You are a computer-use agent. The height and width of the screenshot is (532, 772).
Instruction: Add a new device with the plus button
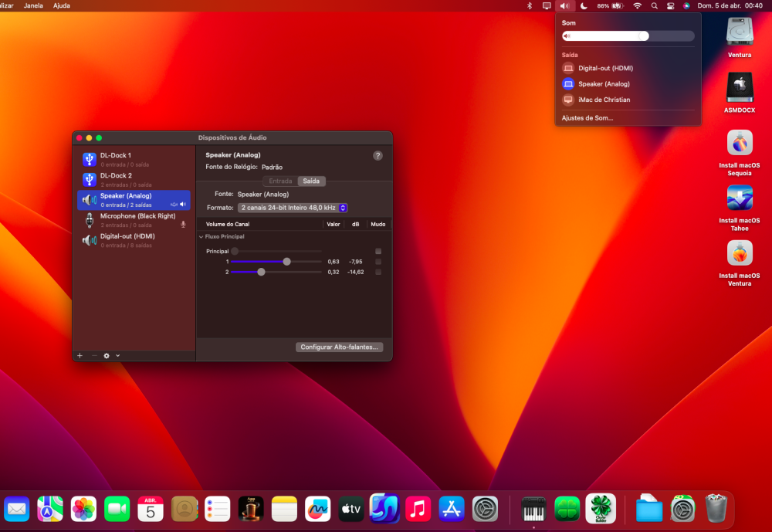(x=80, y=356)
